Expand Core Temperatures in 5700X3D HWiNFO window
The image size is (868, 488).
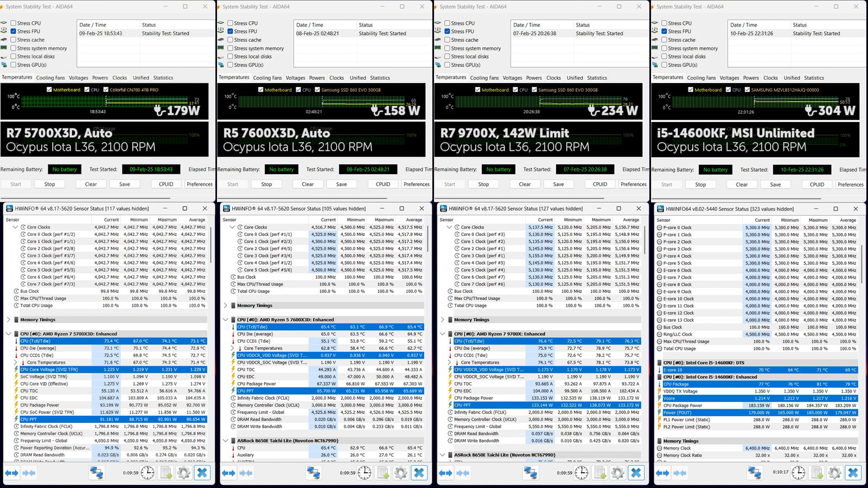click(16, 362)
